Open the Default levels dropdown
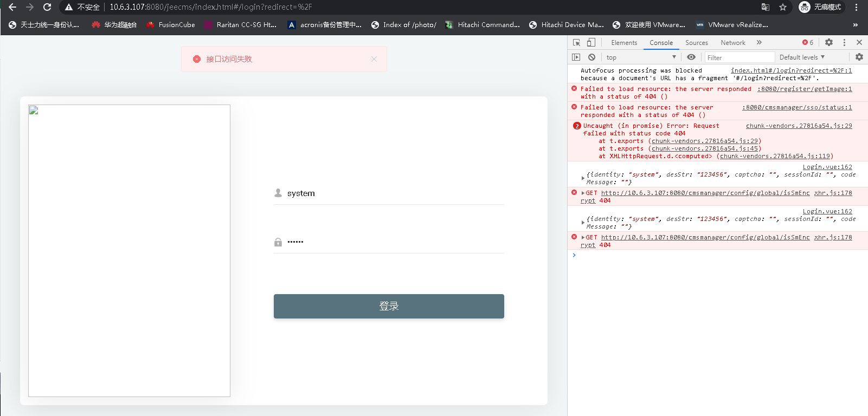 click(802, 57)
